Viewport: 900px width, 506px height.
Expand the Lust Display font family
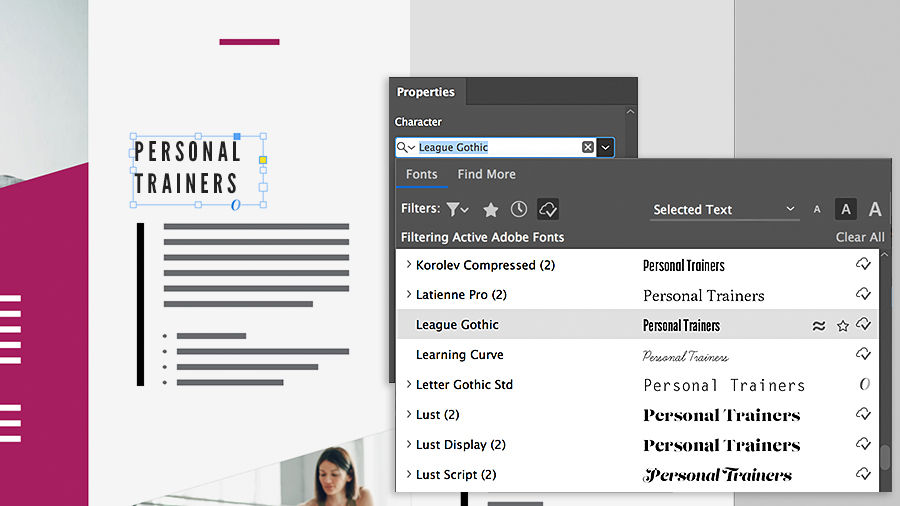tap(409, 444)
